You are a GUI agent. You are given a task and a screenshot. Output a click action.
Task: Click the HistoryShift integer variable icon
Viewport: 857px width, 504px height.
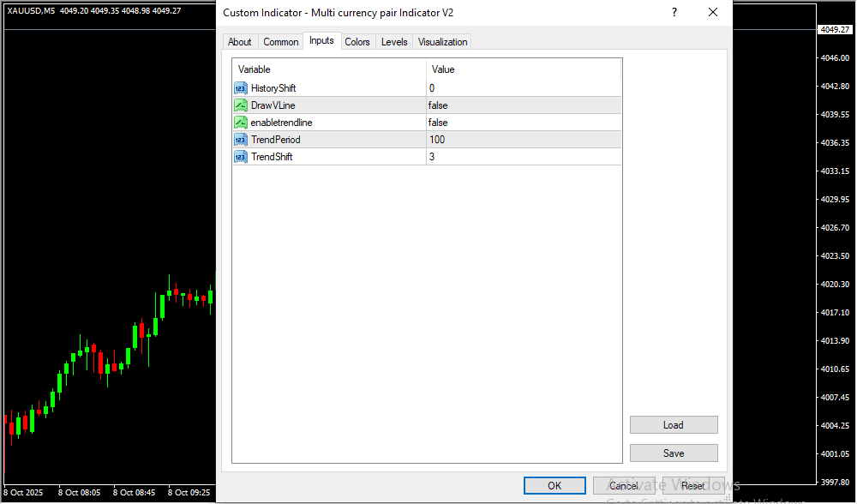point(240,88)
